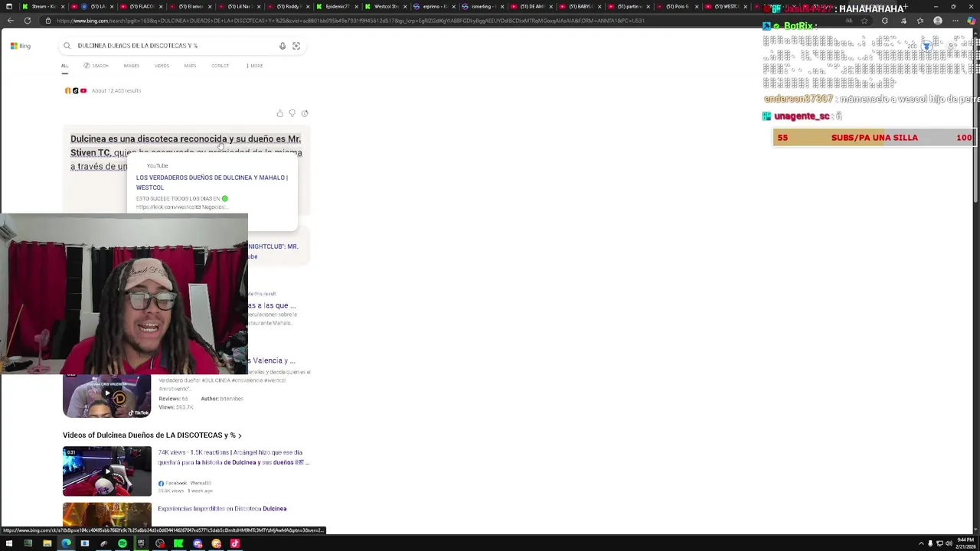The width and height of the screenshot is (980, 551).
Task: Switch to the COPILOT tab
Action: point(220,66)
